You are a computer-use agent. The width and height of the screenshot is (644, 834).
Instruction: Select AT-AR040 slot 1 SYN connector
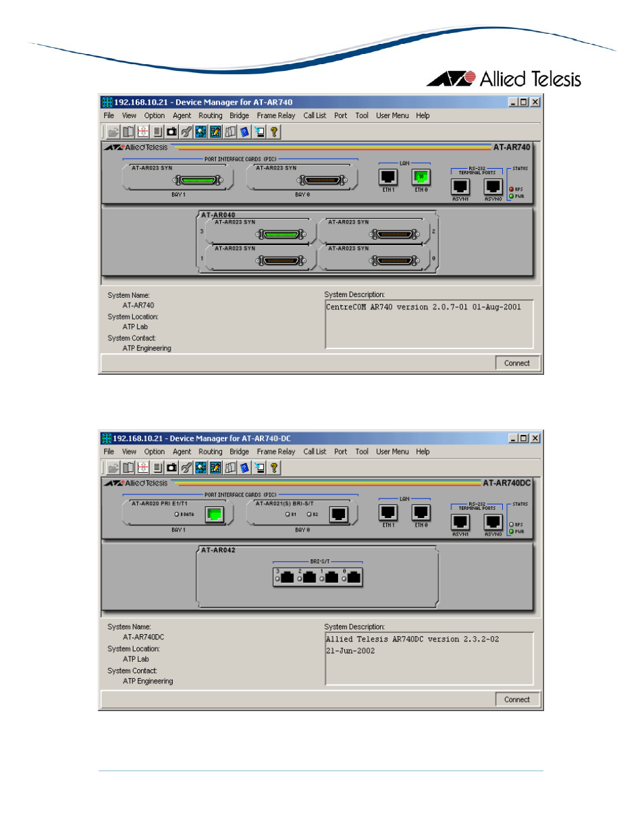[281, 261]
